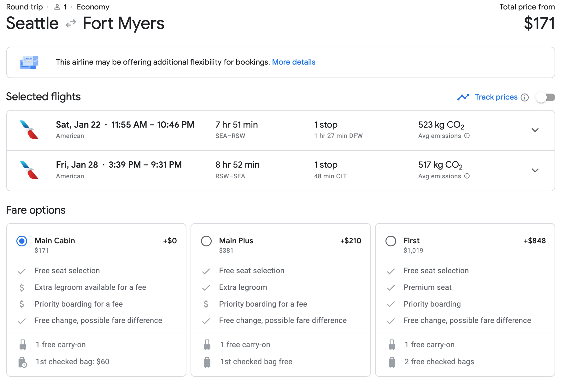Expand the Sat, Jan 22 flight details
Image resolution: width=588 pixels, height=380 pixels.
(x=535, y=130)
